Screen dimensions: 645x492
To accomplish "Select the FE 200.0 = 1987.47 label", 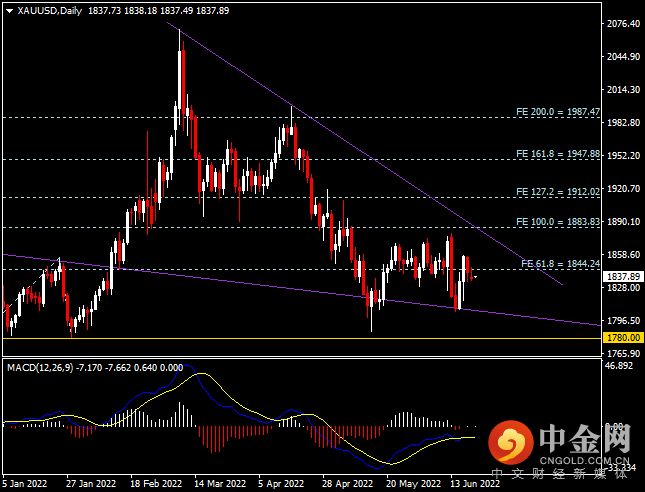I will click(558, 111).
